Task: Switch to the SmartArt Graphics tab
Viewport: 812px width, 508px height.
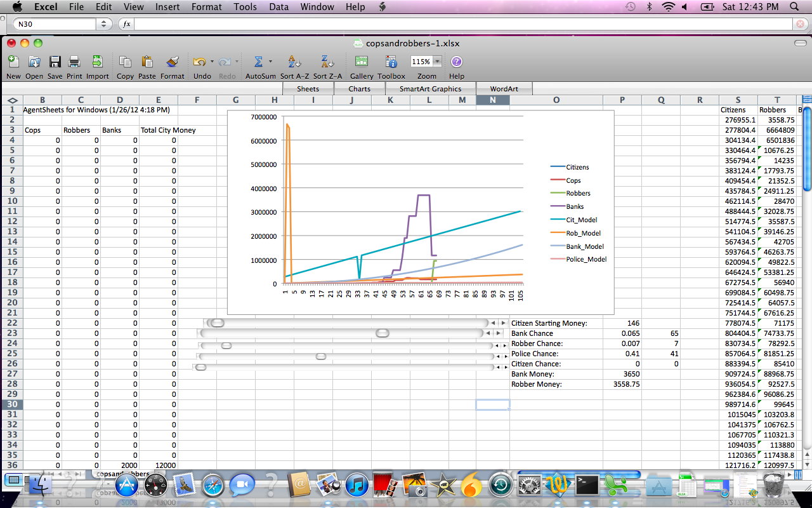Action: [x=430, y=88]
